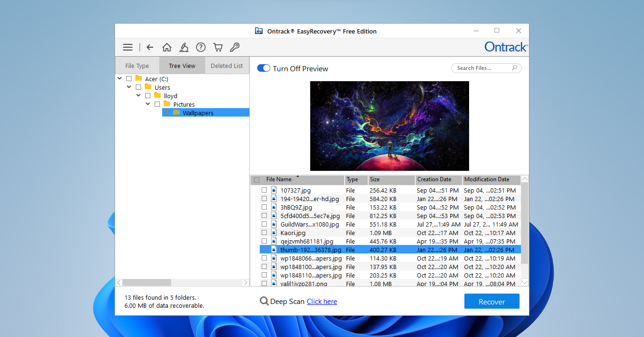
Task: Click the key activation icon
Action: click(x=234, y=47)
